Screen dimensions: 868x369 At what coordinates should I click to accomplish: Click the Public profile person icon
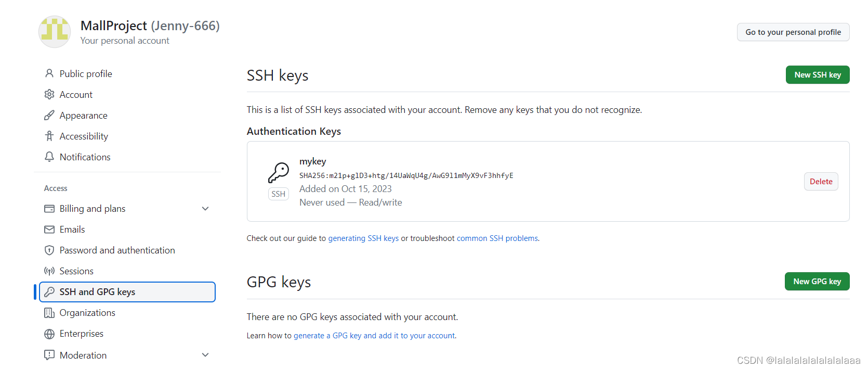click(49, 73)
